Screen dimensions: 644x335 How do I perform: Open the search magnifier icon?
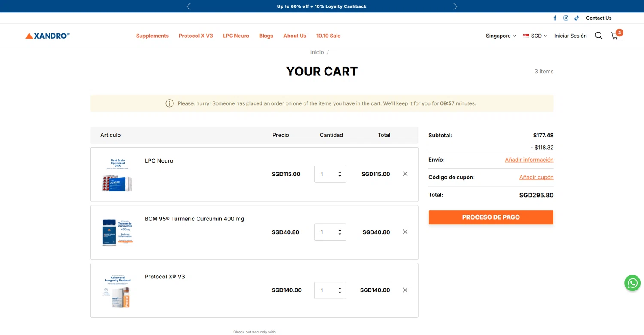[x=598, y=36]
